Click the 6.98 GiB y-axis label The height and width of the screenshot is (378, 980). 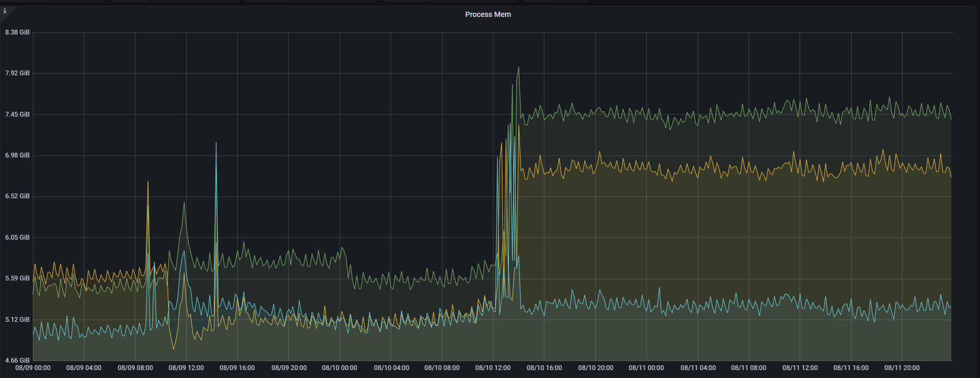[x=18, y=155]
